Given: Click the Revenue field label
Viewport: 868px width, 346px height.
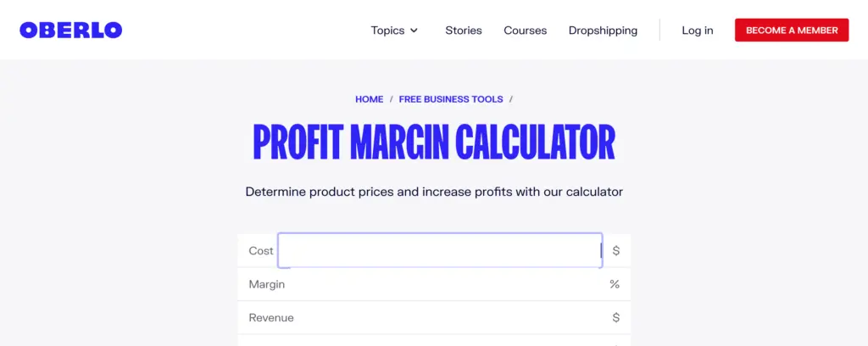Looking at the screenshot, I should pyautogui.click(x=271, y=318).
